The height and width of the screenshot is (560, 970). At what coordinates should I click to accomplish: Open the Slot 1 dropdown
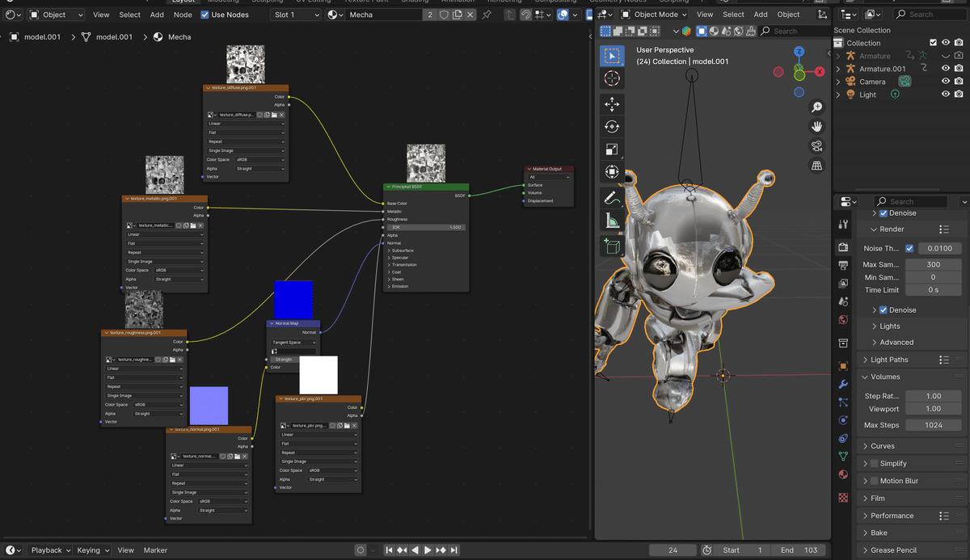point(296,15)
